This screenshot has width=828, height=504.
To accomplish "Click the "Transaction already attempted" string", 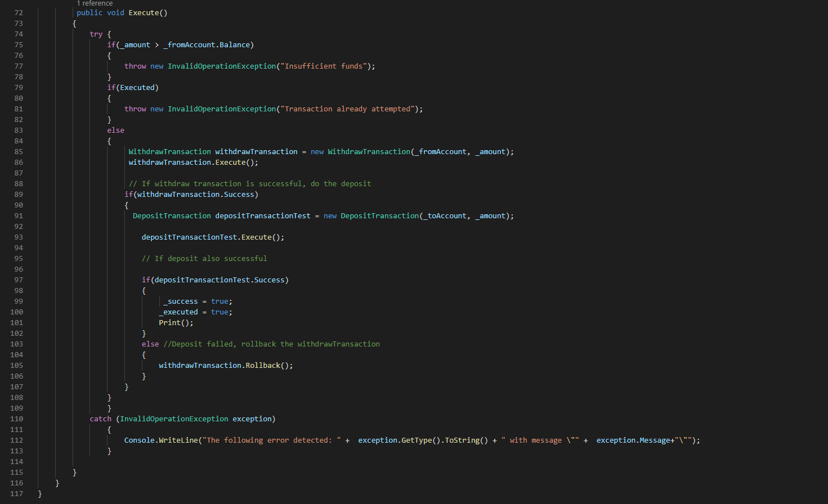I will [347, 109].
